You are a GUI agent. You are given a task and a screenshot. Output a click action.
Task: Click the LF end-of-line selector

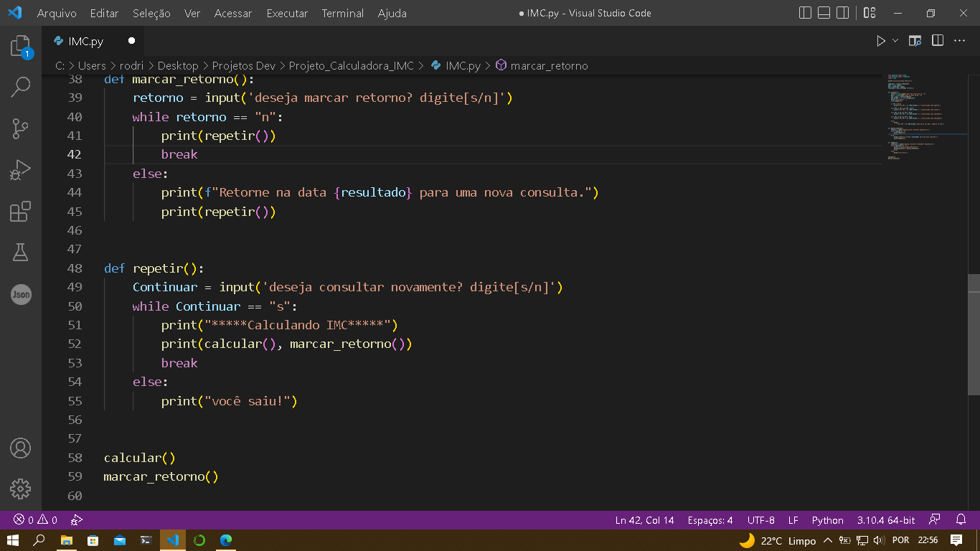[793, 520]
